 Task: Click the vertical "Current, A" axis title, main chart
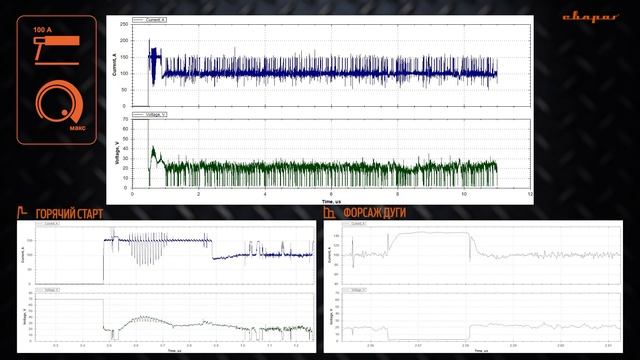click(x=114, y=65)
